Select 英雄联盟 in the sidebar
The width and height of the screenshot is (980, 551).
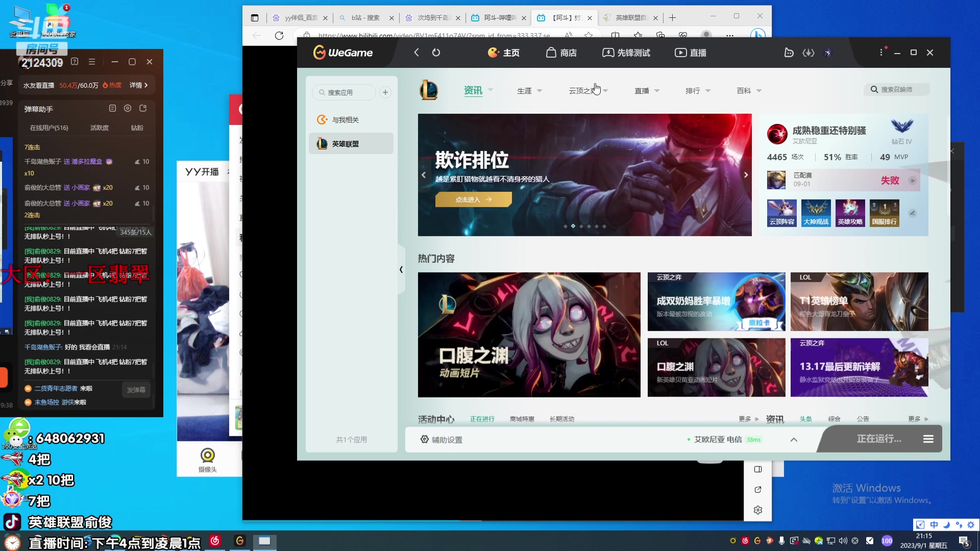pyautogui.click(x=351, y=143)
